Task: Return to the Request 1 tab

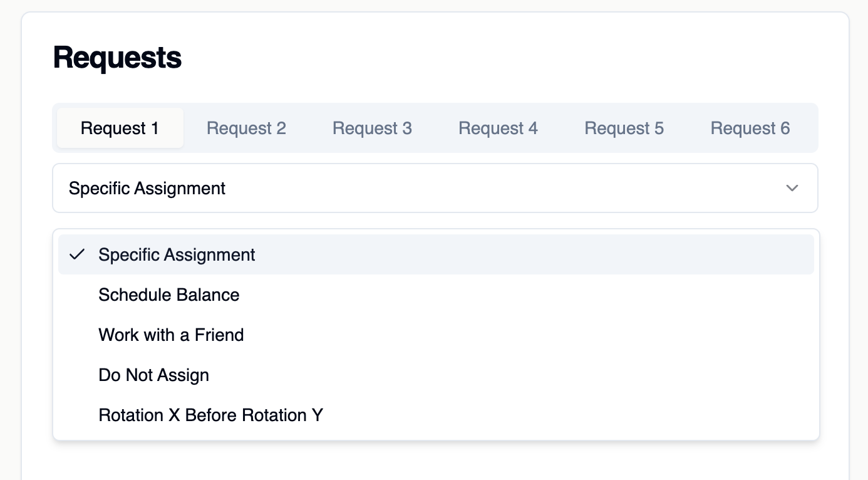Action: click(x=120, y=128)
